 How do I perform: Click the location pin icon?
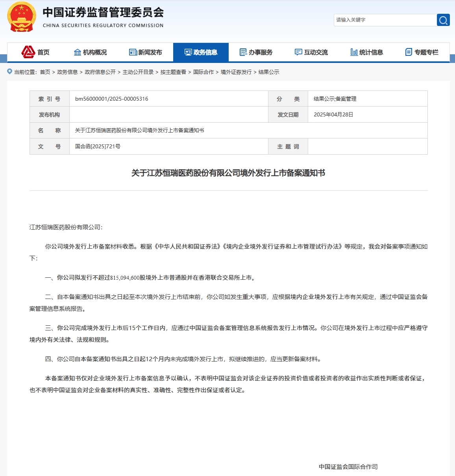click(10, 72)
